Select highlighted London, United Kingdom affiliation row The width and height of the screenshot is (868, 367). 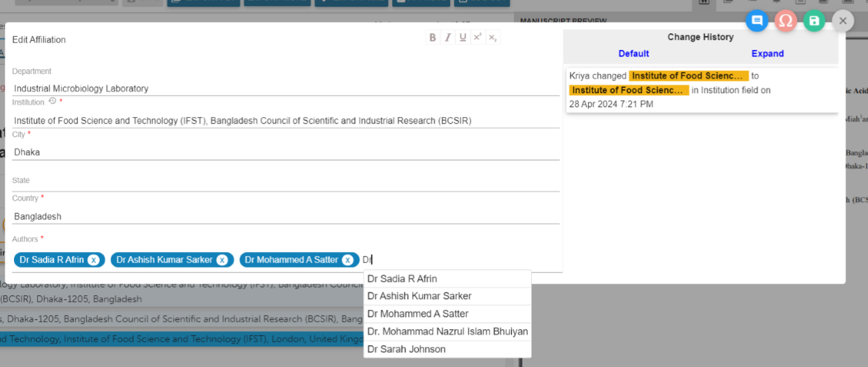point(181,339)
